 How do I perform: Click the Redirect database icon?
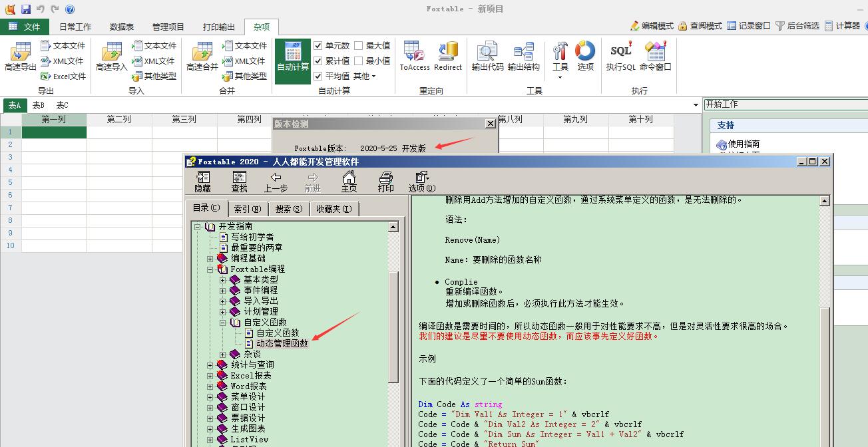pyautogui.click(x=448, y=57)
